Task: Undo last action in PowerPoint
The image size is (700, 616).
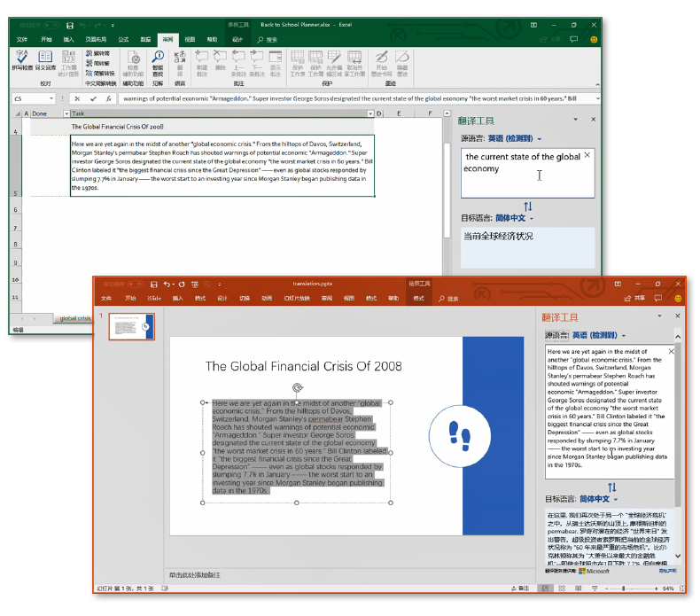Action: [x=167, y=285]
